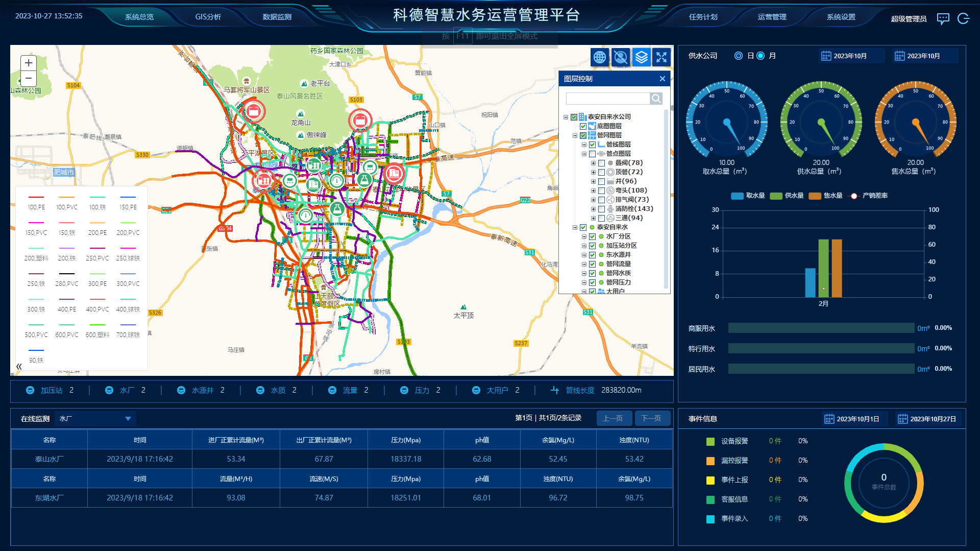Click the 下一页 button
The width and height of the screenshot is (980, 551).
[651, 418]
